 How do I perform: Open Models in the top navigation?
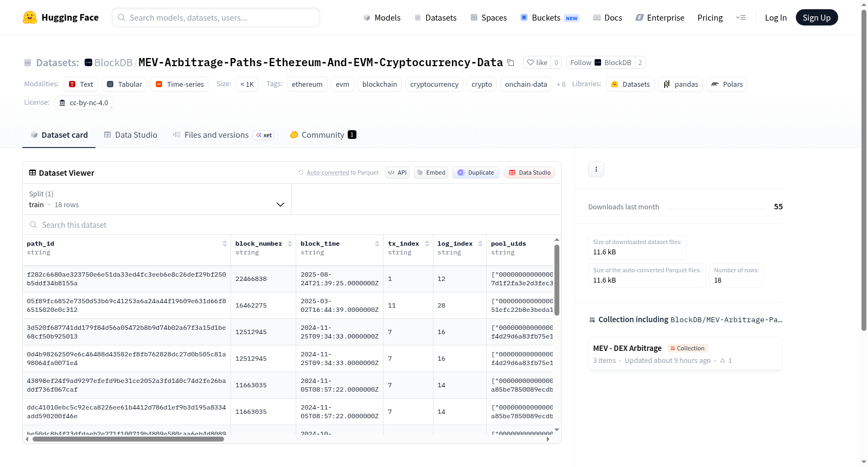point(382,17)
